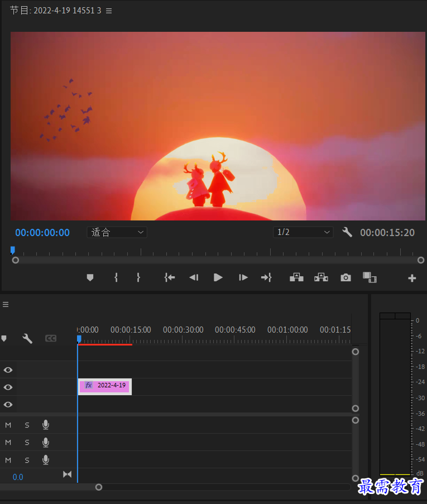Click the video tracks scrollbar's bottom handle

pyautogui.click(x=356, y=408)
